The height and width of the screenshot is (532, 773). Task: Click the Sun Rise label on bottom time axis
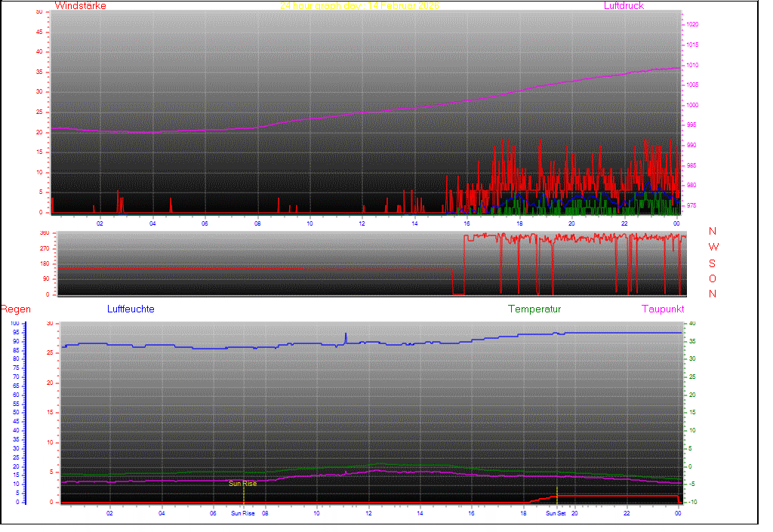[x=243, y=513]
